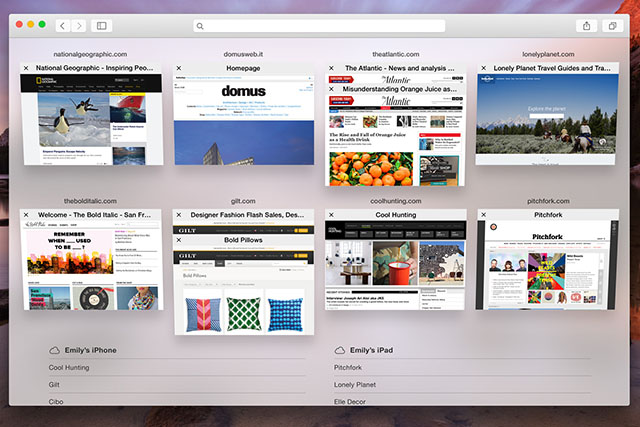Show the Safari sidebar
Image resolution: width=640 pixels, height=427 pixels.
pos(102,25)
